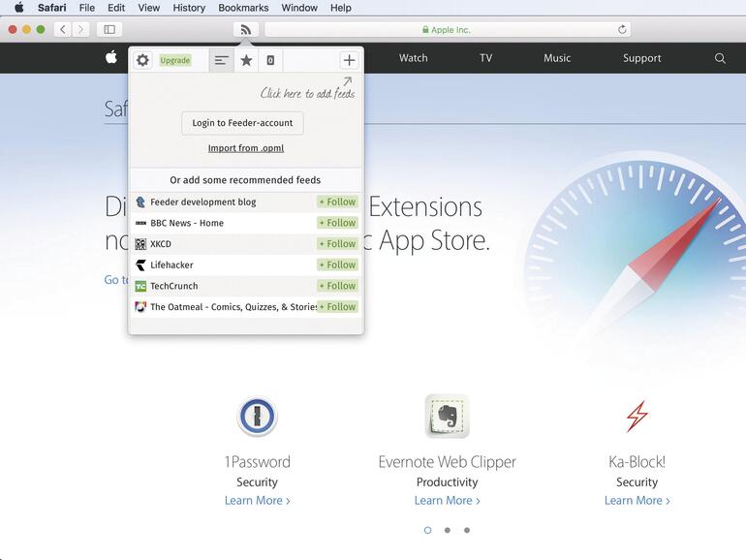Open Learn More under Evernote Web Clipper

coord(448,501)
